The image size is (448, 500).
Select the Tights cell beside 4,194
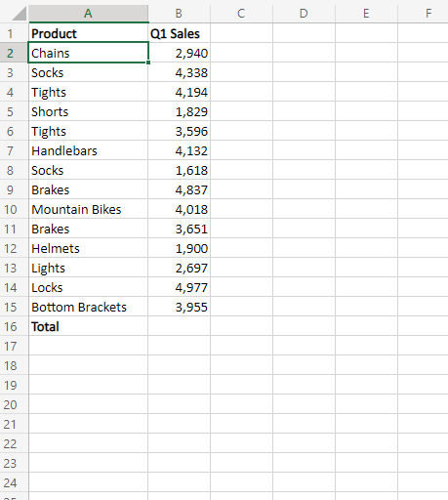pyautogui.click(x=88, y=92)
